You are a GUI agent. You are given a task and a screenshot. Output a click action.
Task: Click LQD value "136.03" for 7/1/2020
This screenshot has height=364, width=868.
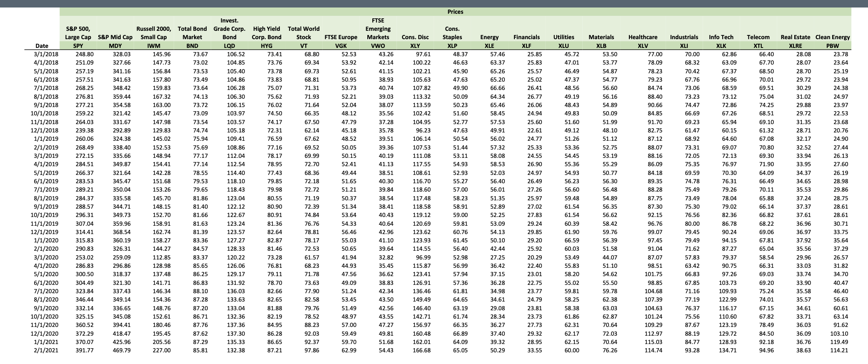click(x=236, y=291)
